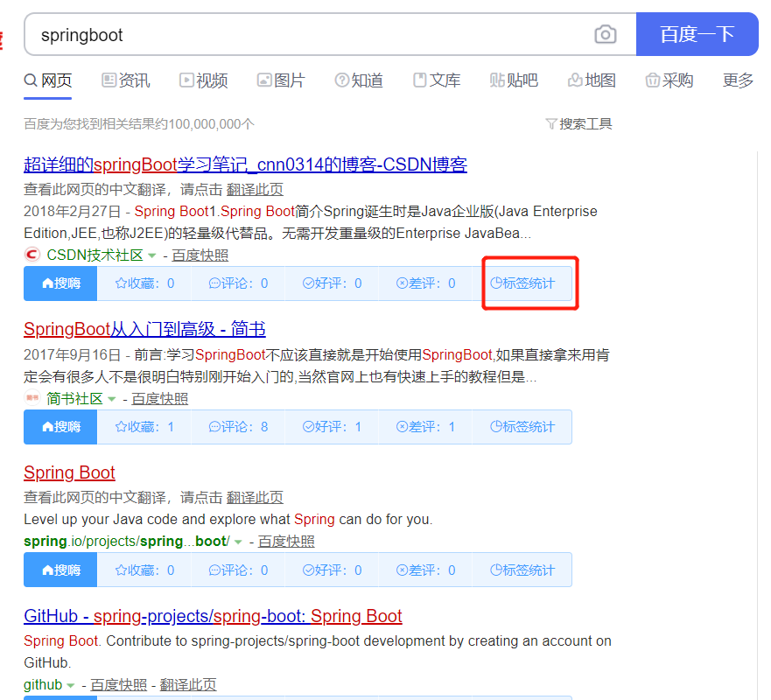Open the CSDN springBoot学习笔记 result link
Viewport: 771px width, 700px height.
[245, 164]
